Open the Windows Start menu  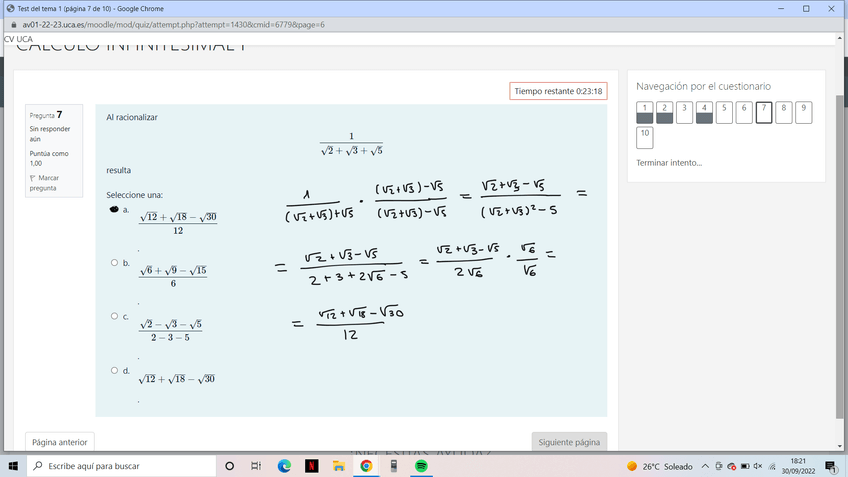click(x=13, y=466)
